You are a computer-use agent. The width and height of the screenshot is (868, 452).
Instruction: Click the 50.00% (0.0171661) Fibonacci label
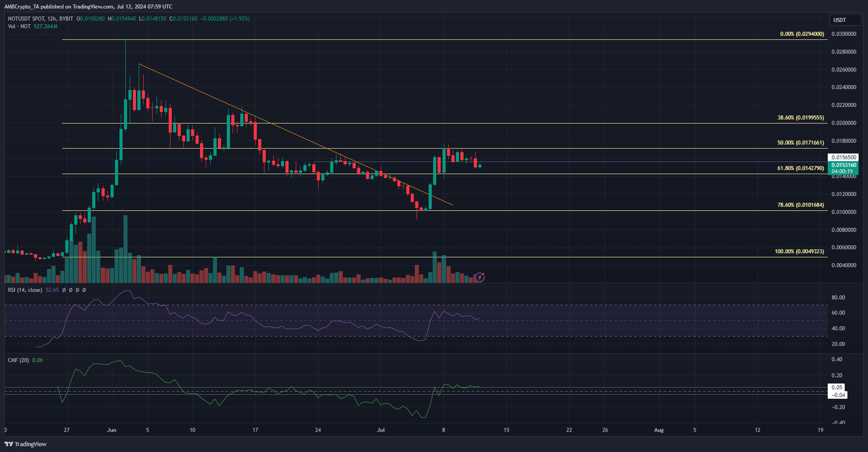800,143
